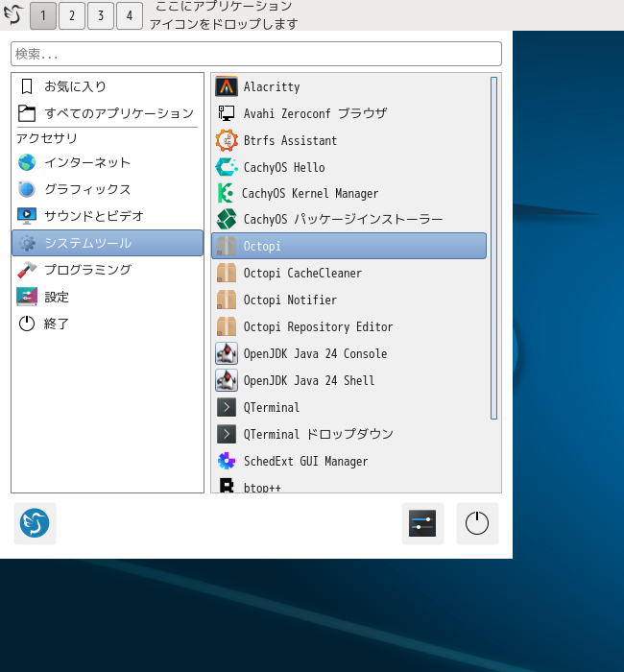
Task: Click the 検索 search field
Action: [256, 54]
